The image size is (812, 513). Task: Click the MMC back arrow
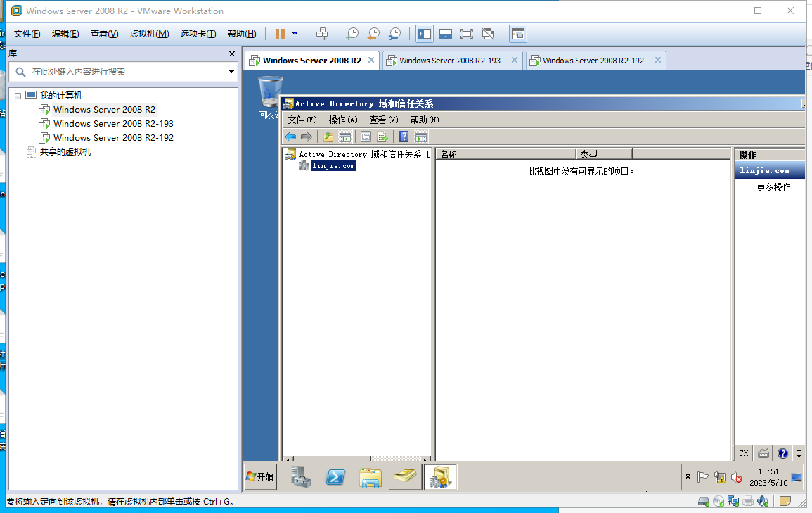290,137
